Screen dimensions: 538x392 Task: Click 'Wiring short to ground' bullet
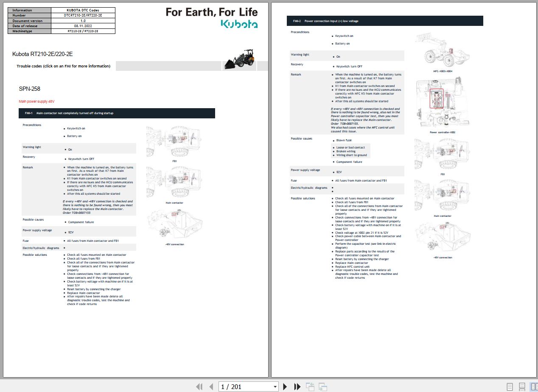click(x=351, y=155)
